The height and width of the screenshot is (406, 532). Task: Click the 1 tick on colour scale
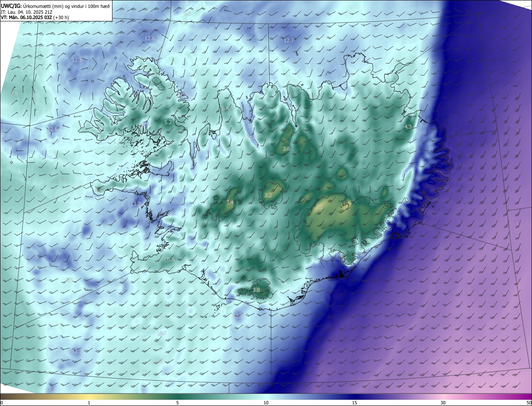(x=89, y=403)
